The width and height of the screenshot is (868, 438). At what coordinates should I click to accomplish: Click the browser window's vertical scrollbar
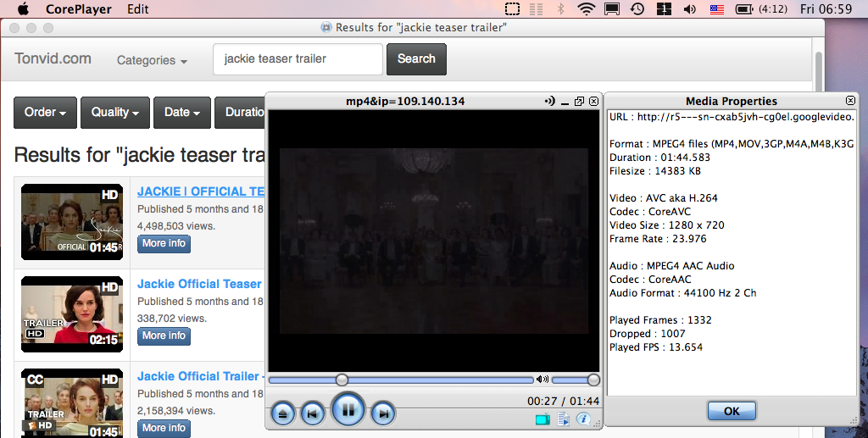pyautogui.click(x=819, y=72)
